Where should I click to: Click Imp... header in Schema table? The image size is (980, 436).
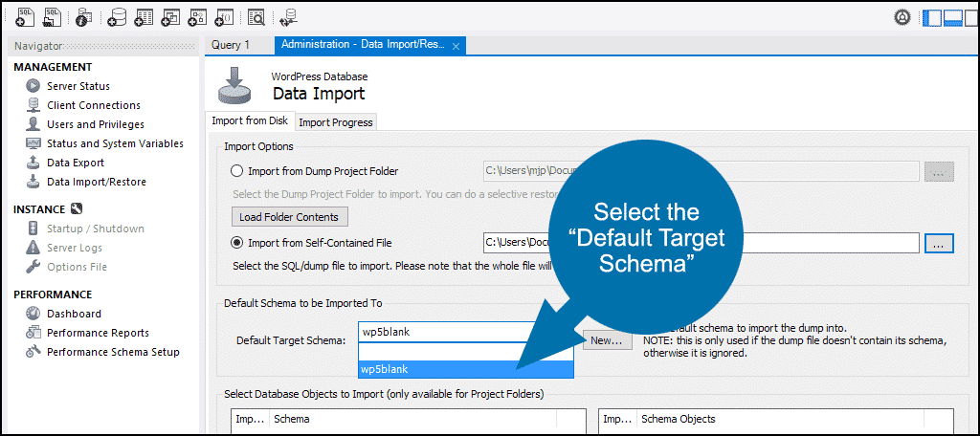[251, 419]
